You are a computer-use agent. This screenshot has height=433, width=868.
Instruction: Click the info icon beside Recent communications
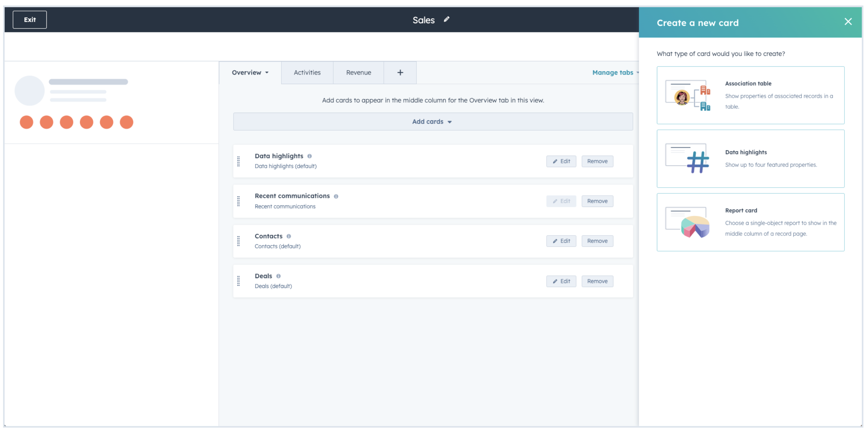click(x=336, y=196)
